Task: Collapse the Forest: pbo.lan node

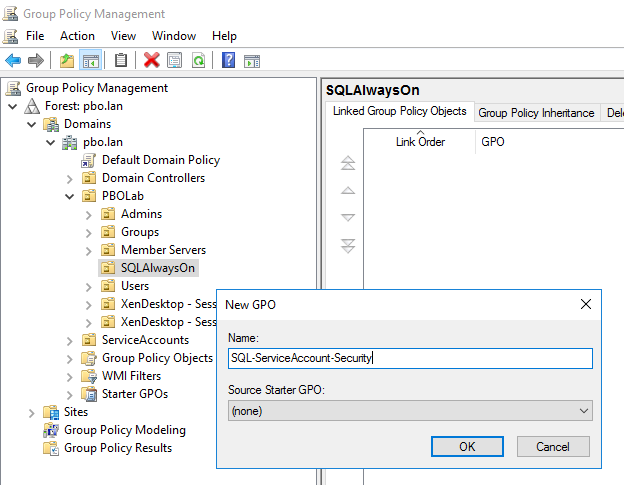Action: click(12, 107)
